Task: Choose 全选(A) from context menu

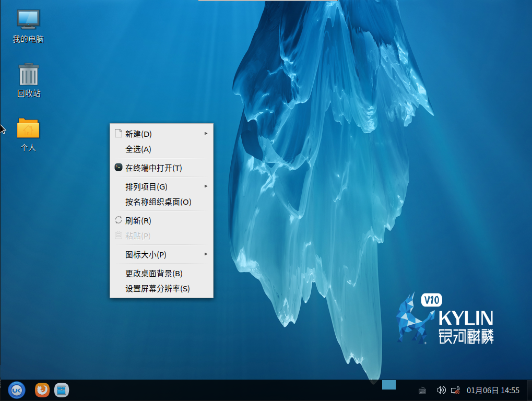Action: 138,149
